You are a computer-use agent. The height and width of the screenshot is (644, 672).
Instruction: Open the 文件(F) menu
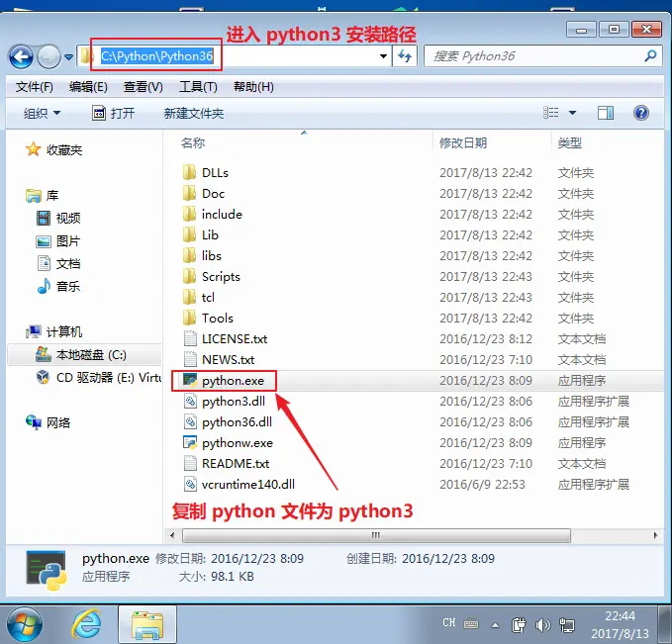pyautogui.click(x=35, y=87)
